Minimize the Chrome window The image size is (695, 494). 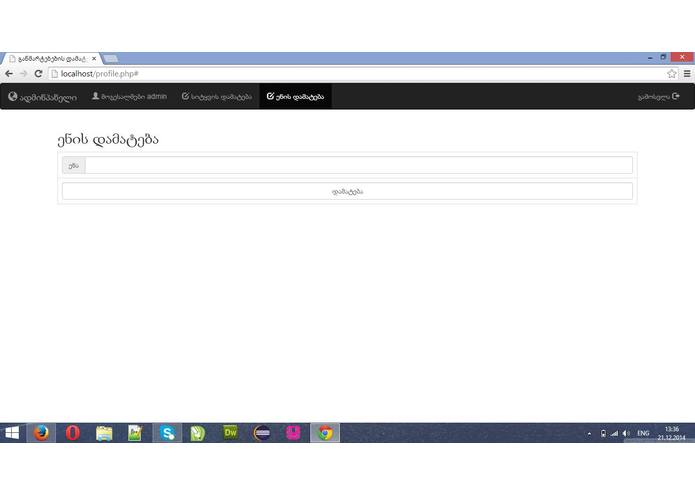click(x=650, y=57)
